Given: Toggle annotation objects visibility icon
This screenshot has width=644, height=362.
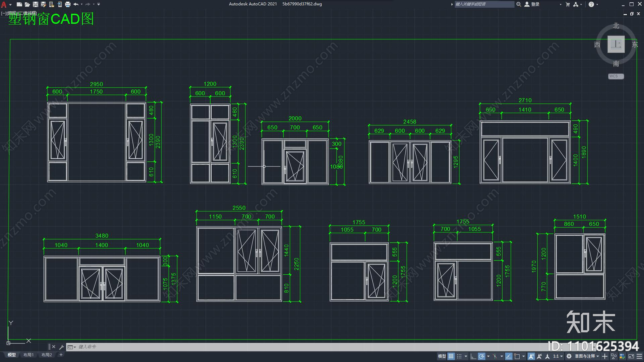Looking at the screenshot, I should tap(531, 356).
